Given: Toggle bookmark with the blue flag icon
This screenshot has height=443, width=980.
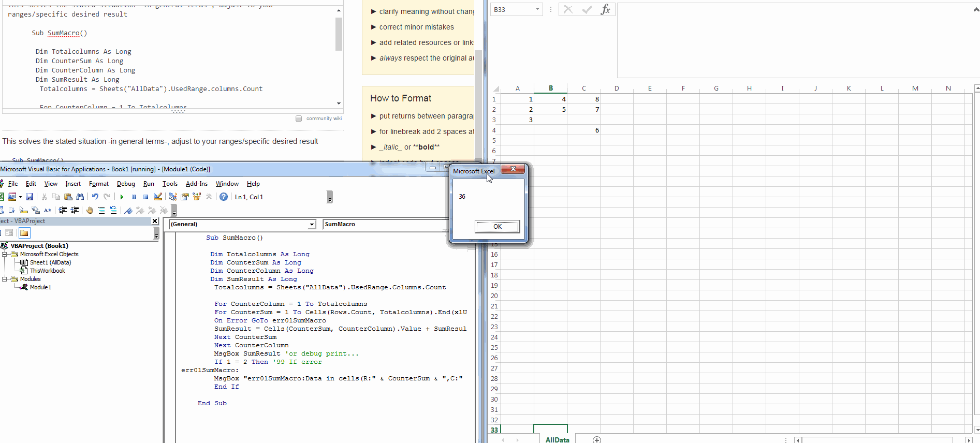Looking at the screenshot, I should tap(128, 210).
